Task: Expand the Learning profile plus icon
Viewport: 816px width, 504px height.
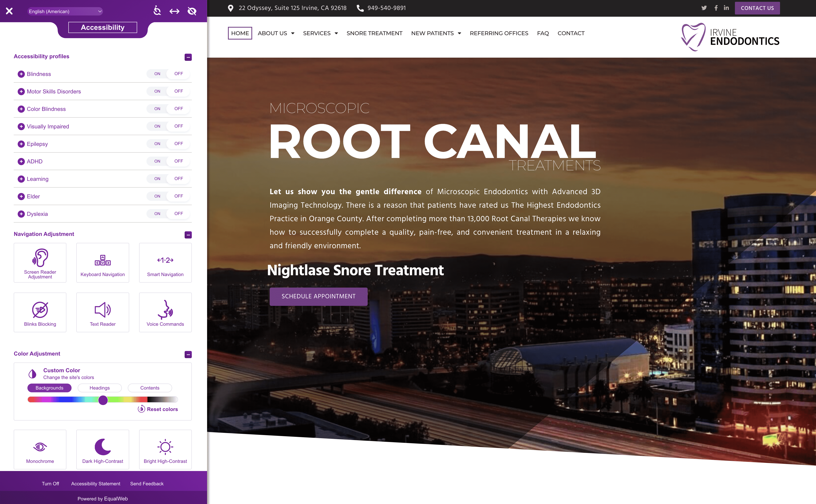Action: (x=21, y=179)
